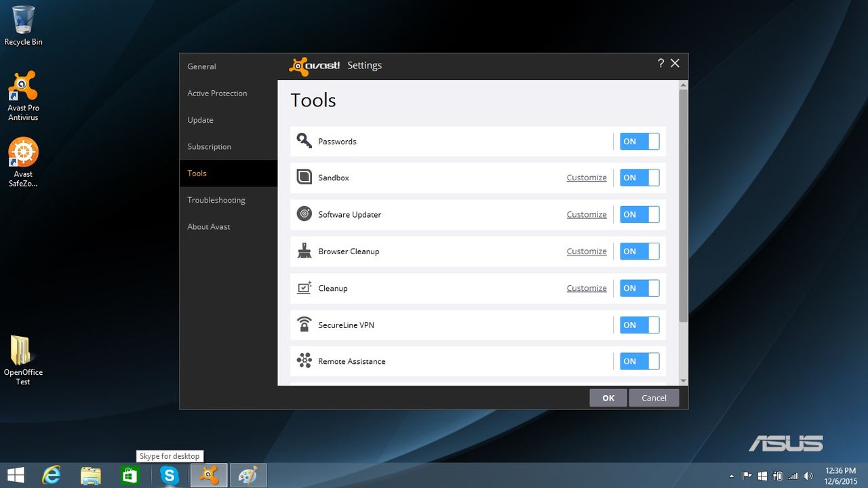This screenshot has height=488, width=868.
Task: Click the "Remote Assistance" label
Action: (352, 362)
